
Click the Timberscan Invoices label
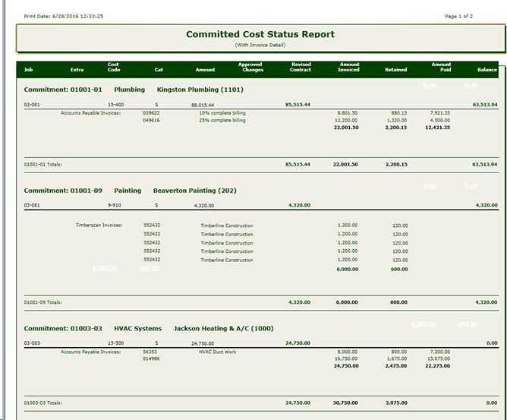point(99,226)
